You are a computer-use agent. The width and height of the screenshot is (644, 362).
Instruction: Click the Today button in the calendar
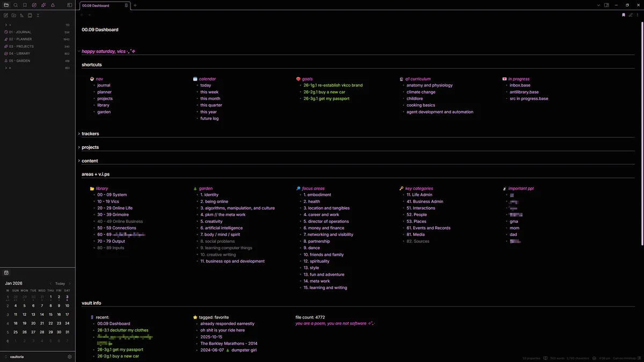[x=59, y=283]
